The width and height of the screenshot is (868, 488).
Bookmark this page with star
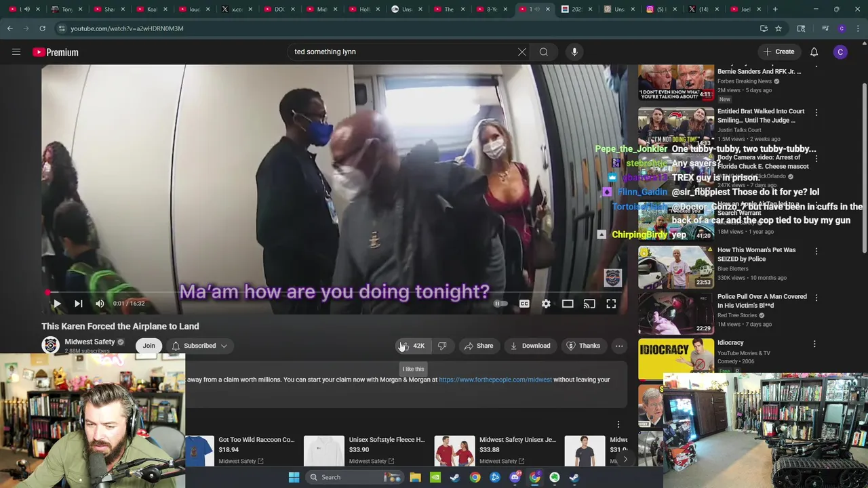coord(778,28)
